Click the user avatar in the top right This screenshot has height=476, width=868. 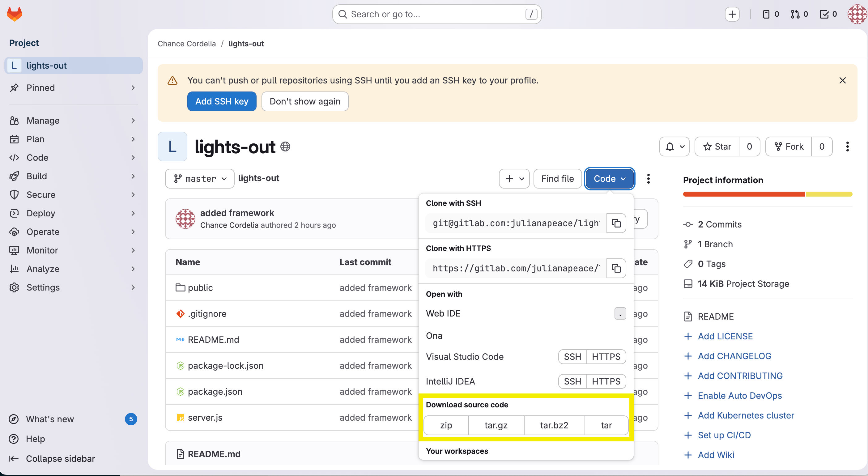pyautogui.click(x=857, y=14)
